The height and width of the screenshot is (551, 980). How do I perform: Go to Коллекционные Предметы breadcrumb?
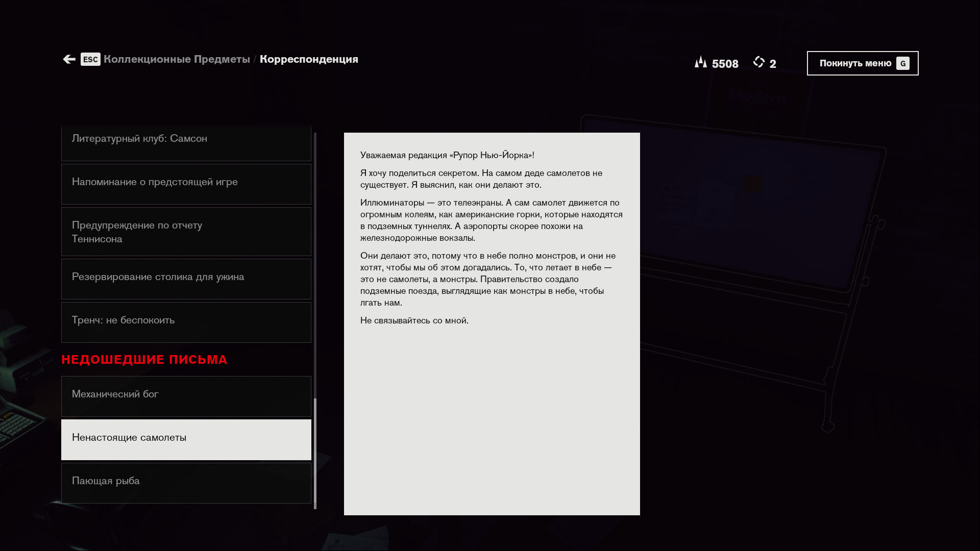177,59
